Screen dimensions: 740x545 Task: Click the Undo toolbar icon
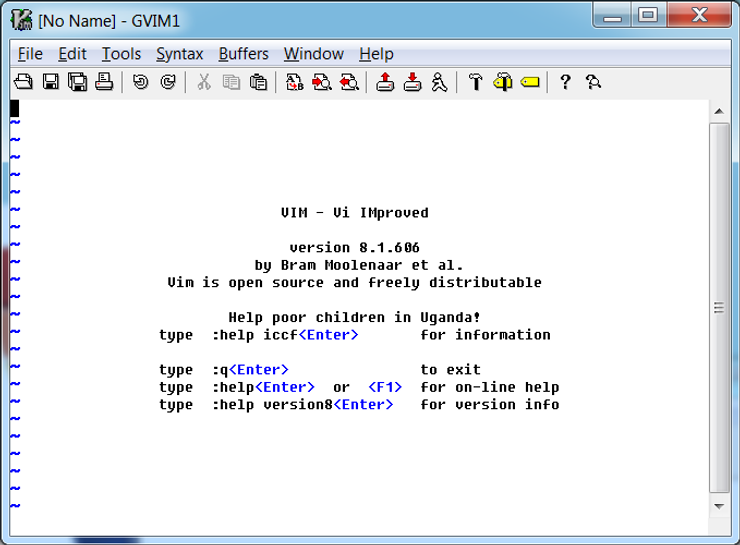point(140,83)
